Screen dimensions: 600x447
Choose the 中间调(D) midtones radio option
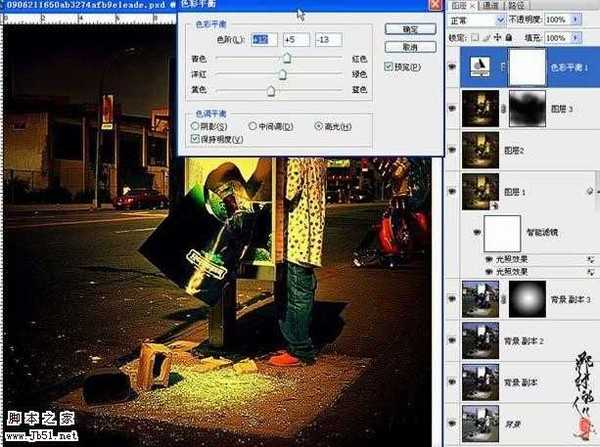click(x=252, y=127)
